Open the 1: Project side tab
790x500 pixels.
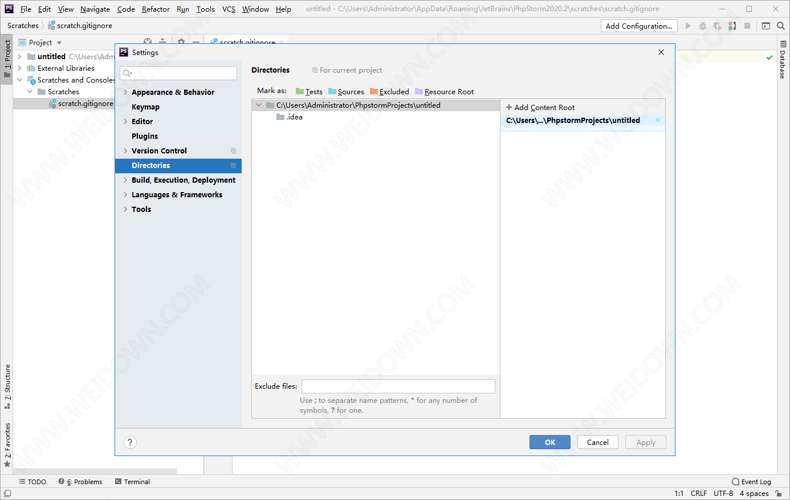point(7,58)
